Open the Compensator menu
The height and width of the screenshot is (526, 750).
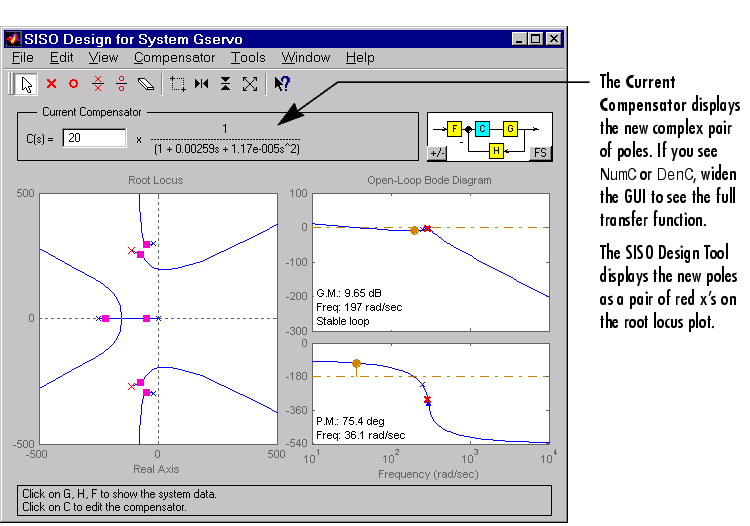(x=174, y=58)
